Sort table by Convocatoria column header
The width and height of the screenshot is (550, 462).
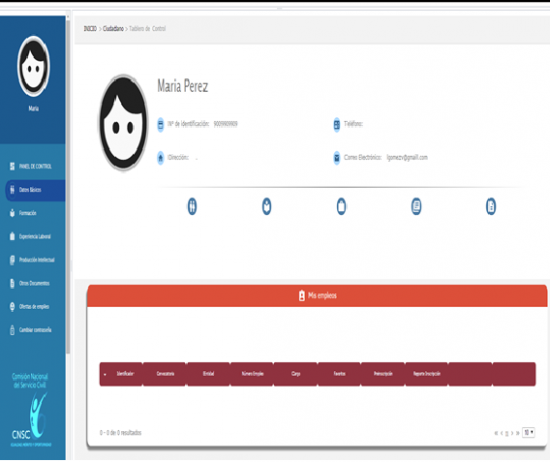(x=165, y=374)
